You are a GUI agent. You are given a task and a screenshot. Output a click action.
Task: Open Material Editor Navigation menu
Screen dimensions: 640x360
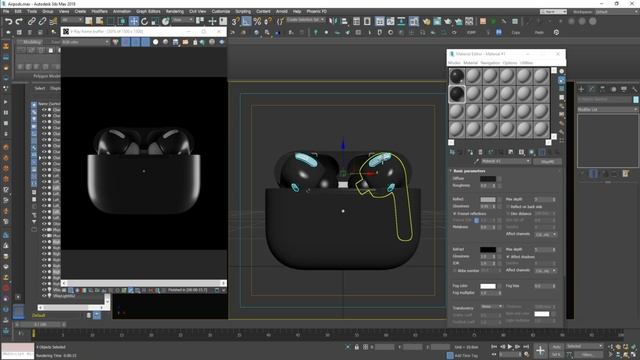click(x=490, y=63)
